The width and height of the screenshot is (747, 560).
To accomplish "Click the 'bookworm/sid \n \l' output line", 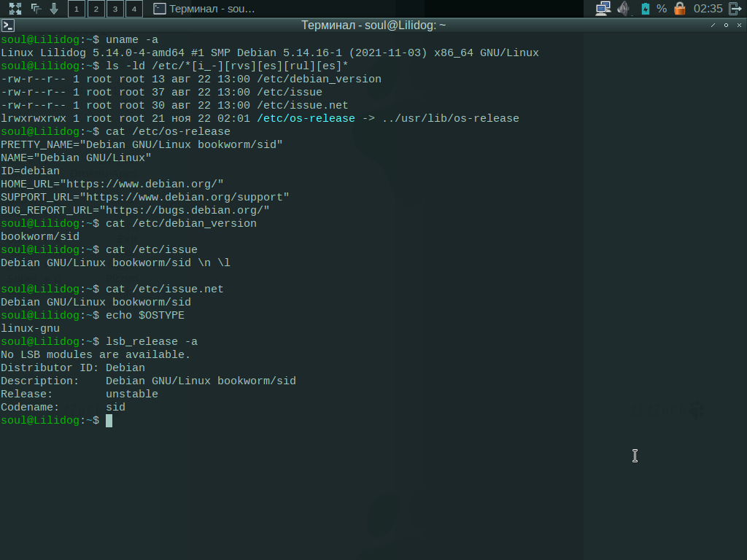I will [x=115, y=262].
